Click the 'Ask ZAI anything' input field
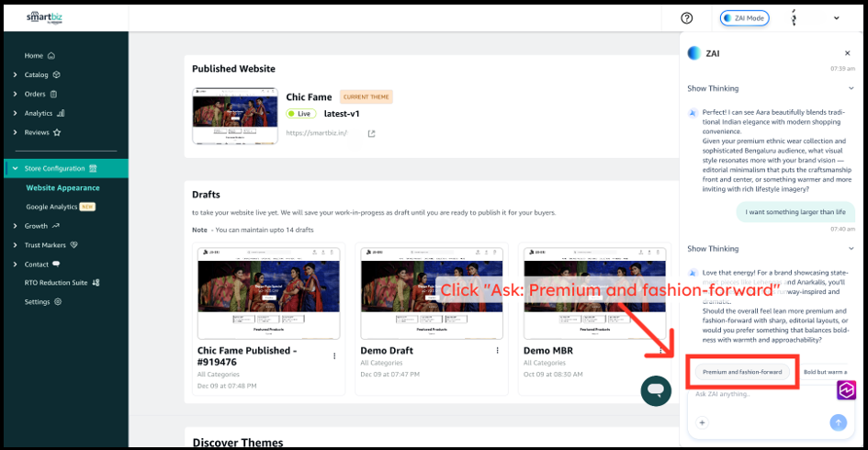Screen dimensions: 868x450 (x=758, y=395)
